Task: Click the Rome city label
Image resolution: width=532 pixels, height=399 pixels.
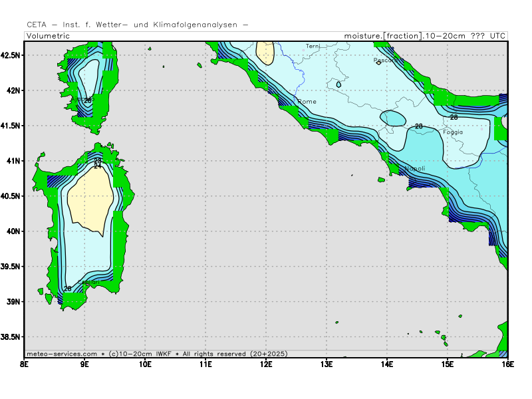Action: 307,102
